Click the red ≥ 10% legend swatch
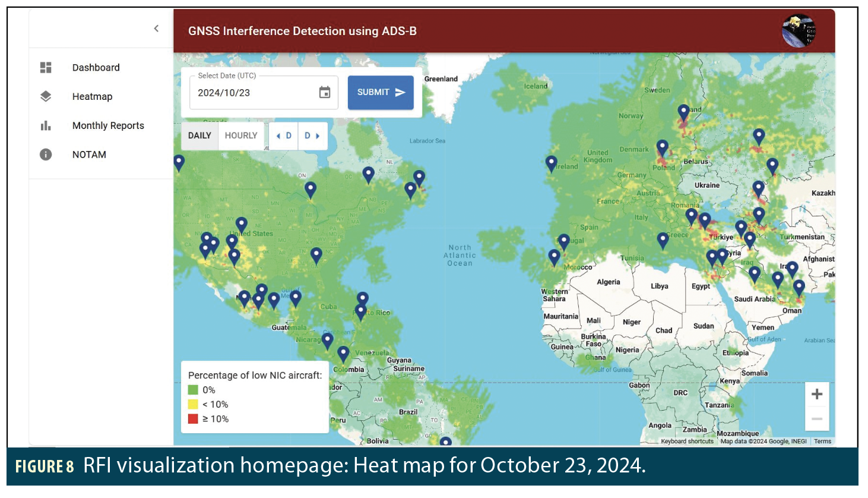 194,419
